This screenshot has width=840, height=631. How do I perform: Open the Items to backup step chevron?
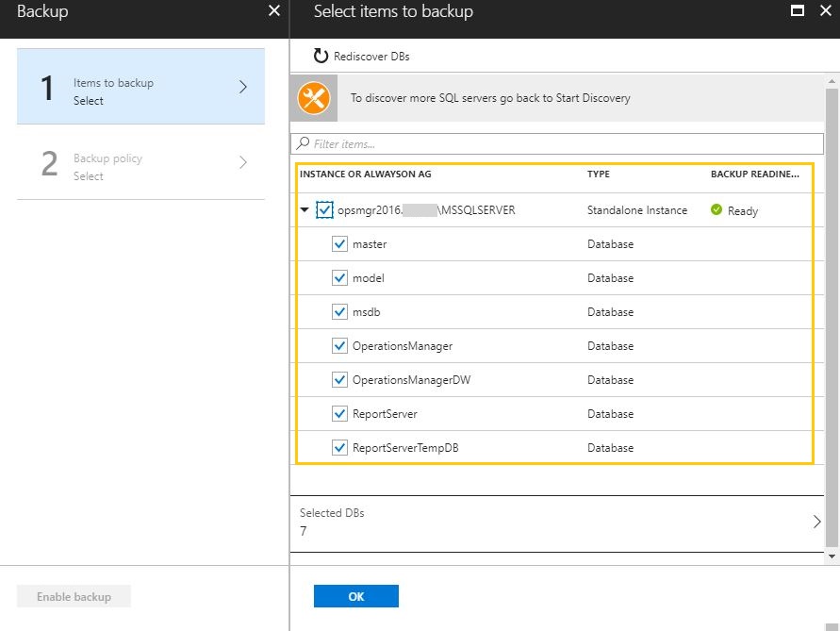coord(243,87)
